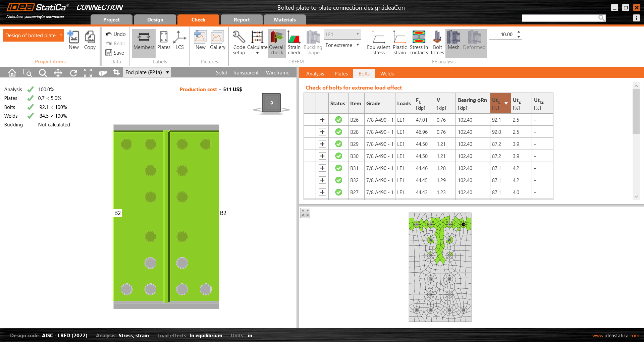Open the Strain check results
Screen dimensions: 644x342
point(294,43)
